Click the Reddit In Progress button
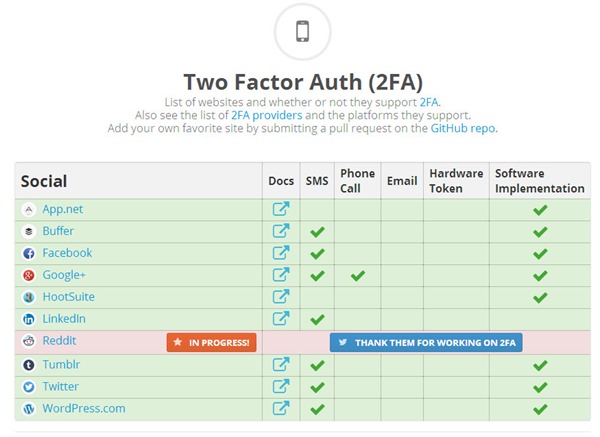The image size is (600, 437). (212, 342)
